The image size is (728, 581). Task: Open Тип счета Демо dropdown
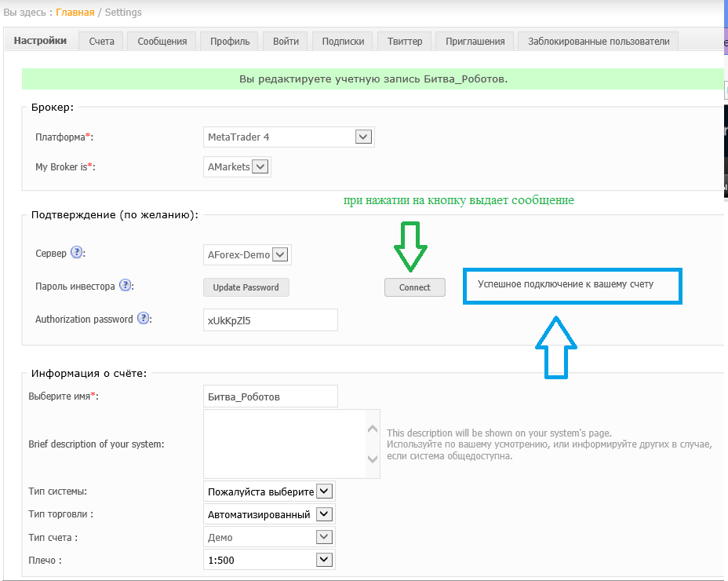point(269,537)
